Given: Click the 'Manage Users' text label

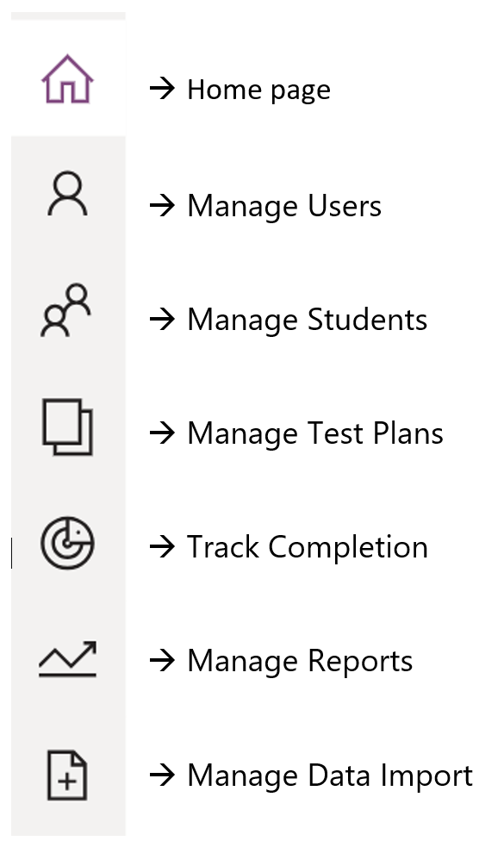Looking at the screenshot, I should click(284, 206).
